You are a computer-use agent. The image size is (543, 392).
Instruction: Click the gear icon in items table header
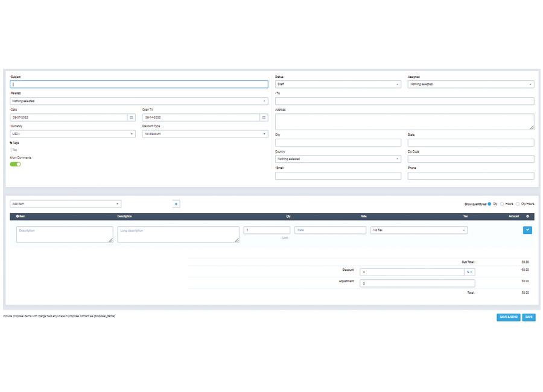(527, 216)
